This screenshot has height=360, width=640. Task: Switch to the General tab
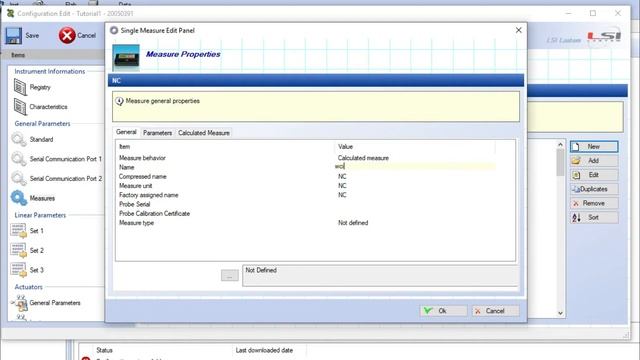click(126, 132)
